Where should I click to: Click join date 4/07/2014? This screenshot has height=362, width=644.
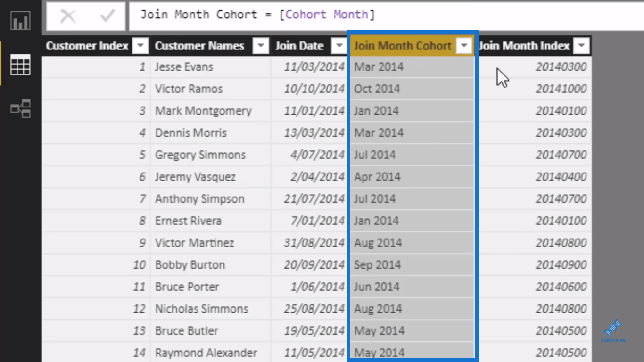click(318, 155)
